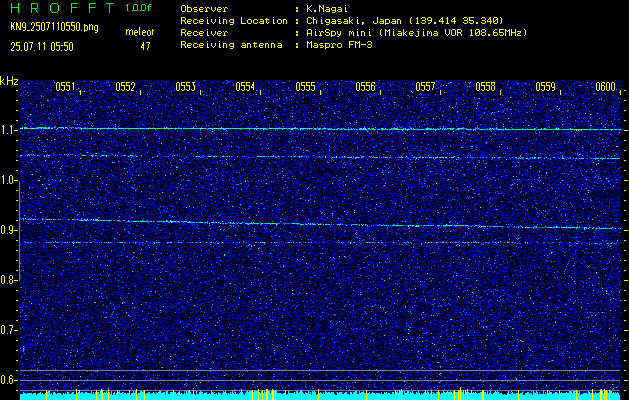The height and width of the screenshot is (400, 629).
Task: Select the Chigasaki, Japan location text
Action: click(405, 20)
